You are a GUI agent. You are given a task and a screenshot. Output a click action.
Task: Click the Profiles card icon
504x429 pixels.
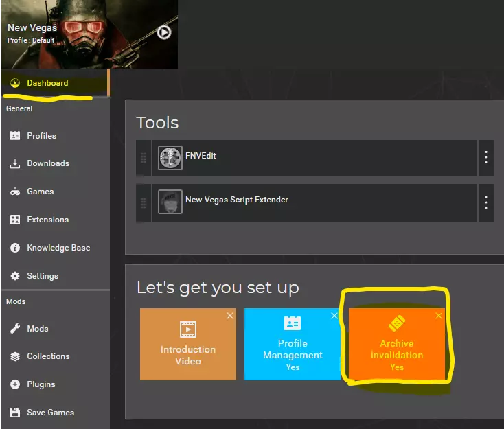click(x=15, y=136)
